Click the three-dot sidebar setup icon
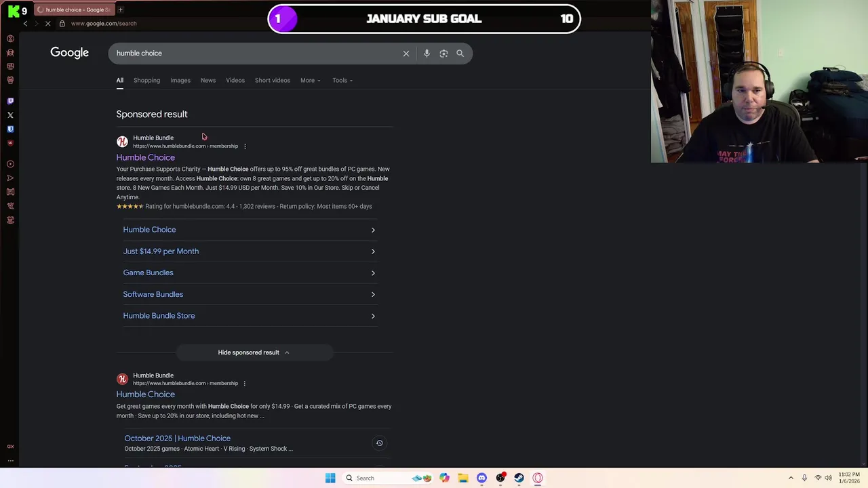 10,460
